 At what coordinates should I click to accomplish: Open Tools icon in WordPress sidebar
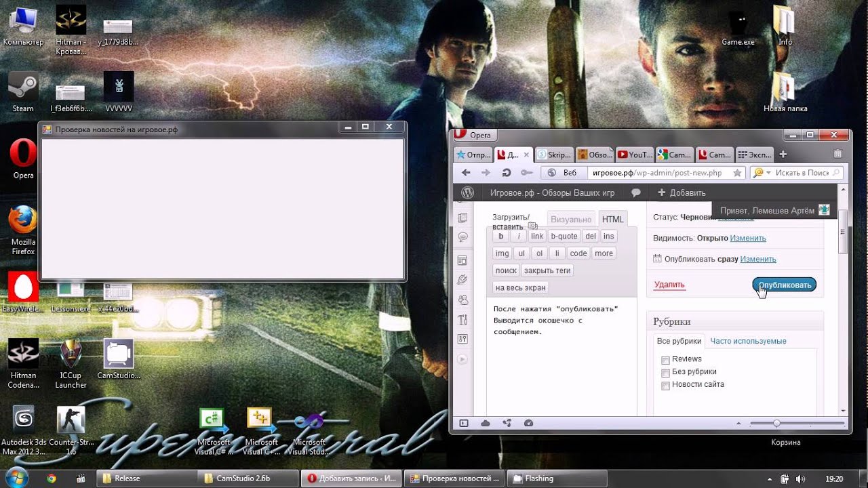pos(463,319)
